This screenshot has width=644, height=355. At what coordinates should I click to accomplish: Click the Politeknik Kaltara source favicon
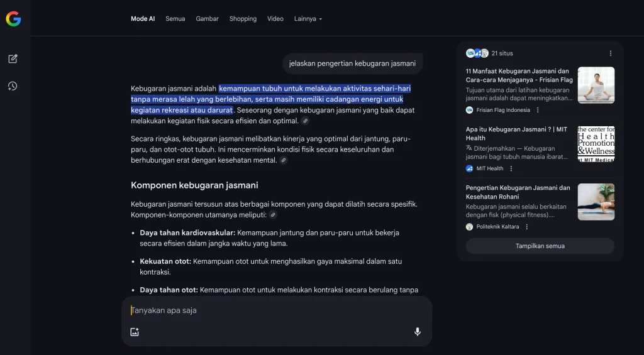coord(469,227)
